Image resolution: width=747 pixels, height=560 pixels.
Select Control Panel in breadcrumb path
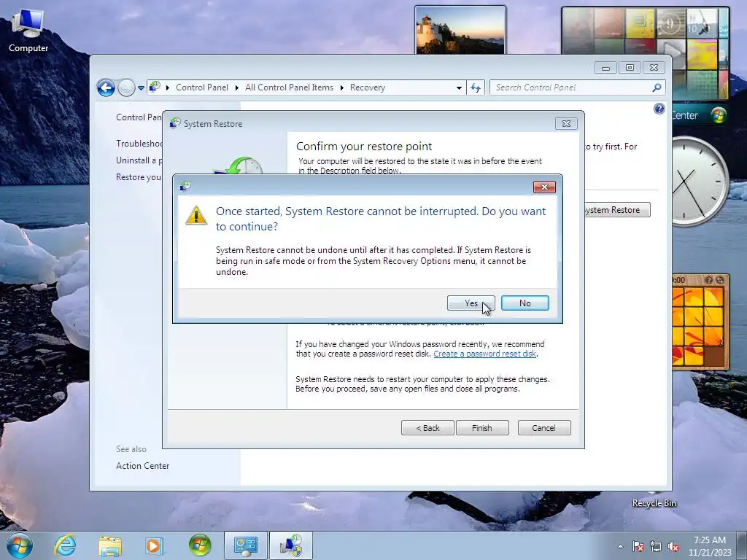pos(202,87)
